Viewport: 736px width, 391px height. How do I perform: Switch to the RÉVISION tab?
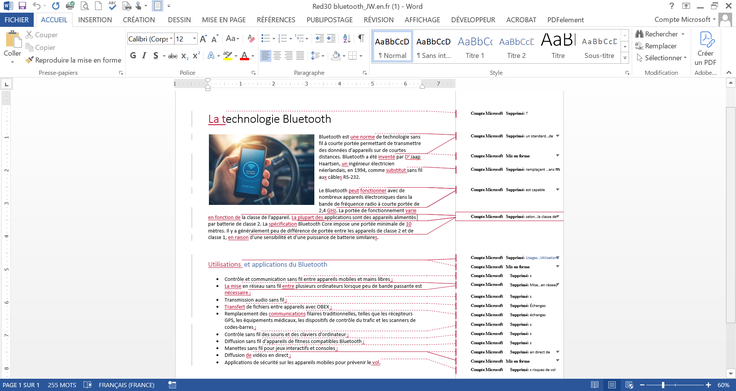click(378, 20)
